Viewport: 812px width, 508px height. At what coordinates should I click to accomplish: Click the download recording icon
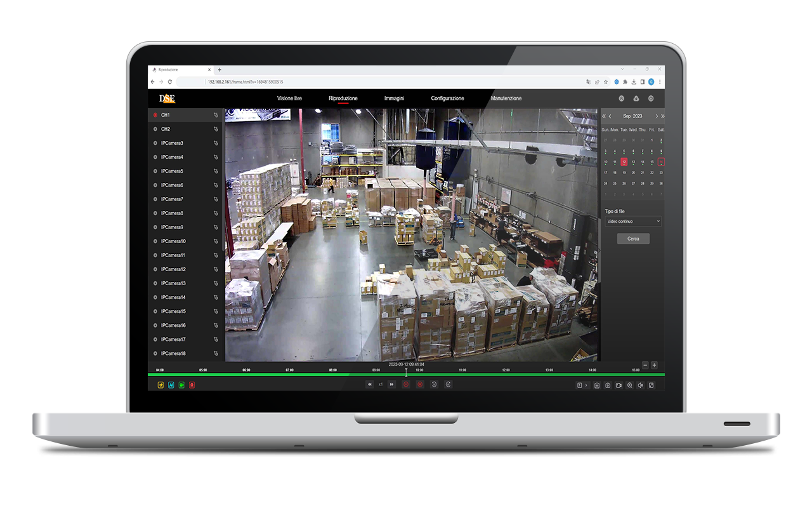[x=597, y=384]
